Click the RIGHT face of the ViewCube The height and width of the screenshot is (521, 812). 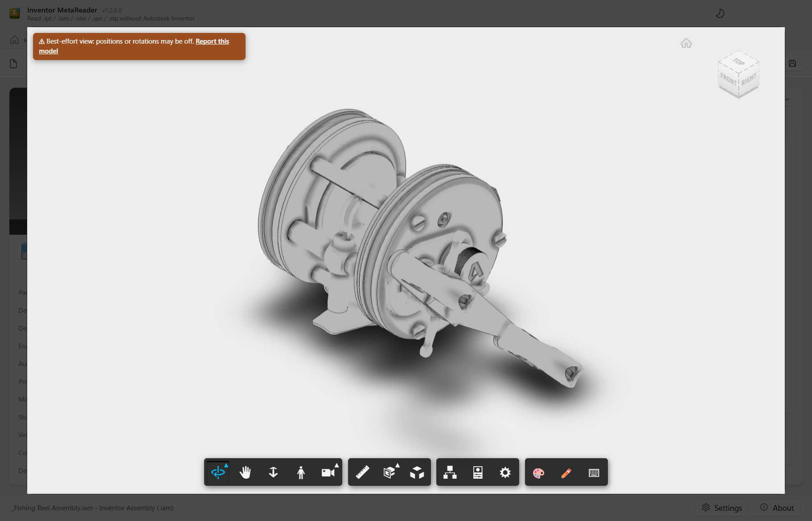749,79
